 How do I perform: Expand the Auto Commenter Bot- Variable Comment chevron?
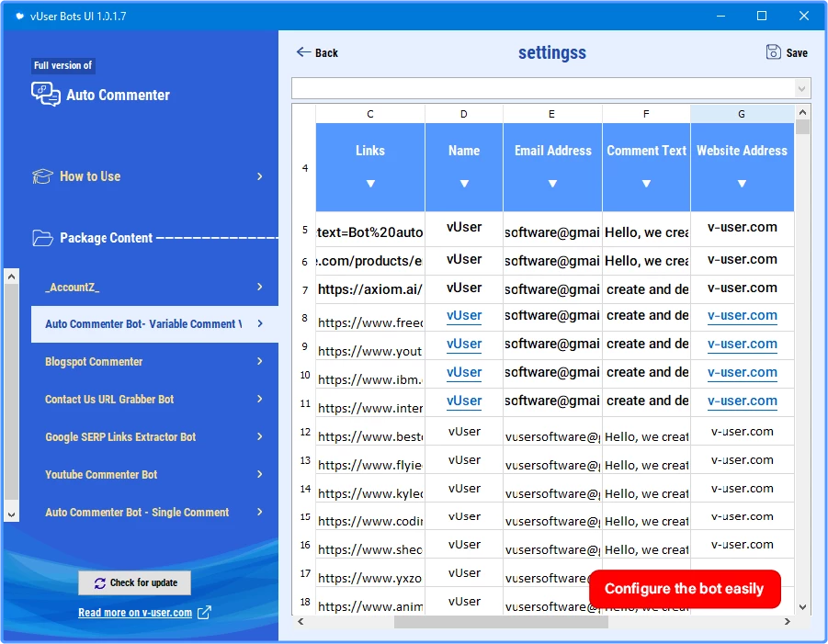[259, 323]
